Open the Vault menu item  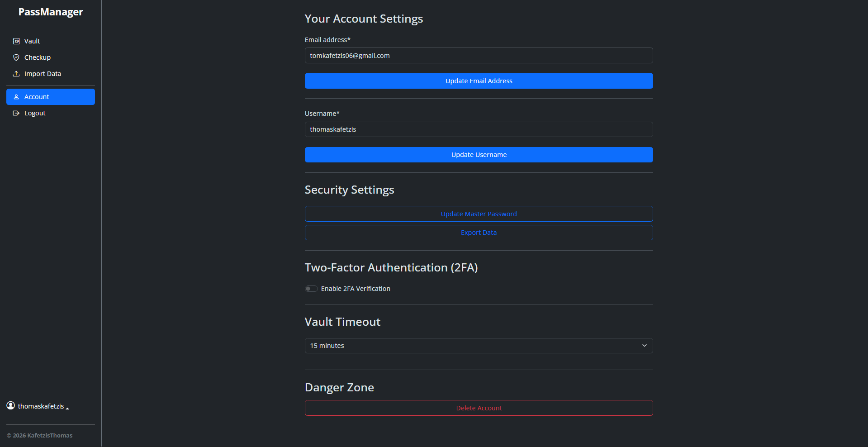[x=51, y=41]
